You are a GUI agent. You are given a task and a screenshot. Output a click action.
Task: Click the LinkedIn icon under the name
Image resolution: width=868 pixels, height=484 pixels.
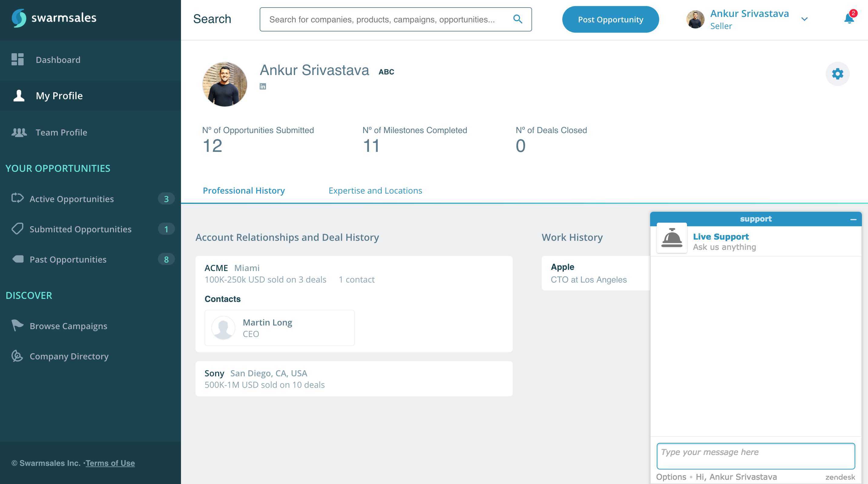coord(263,87)
